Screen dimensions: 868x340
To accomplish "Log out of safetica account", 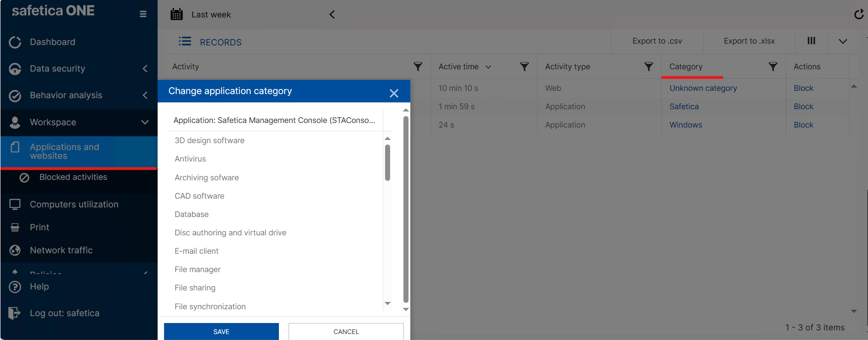I will 64,313.
